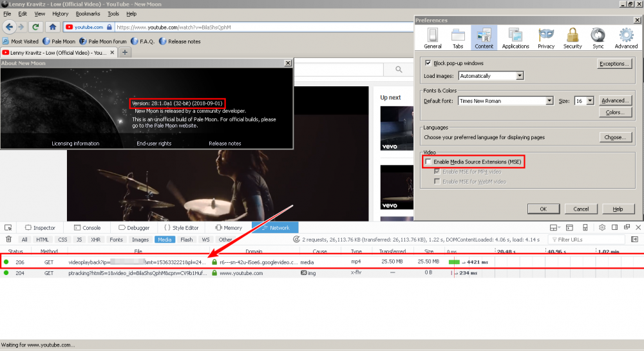
Task: Reload the current YouTube page
Action: coord(35,27)
